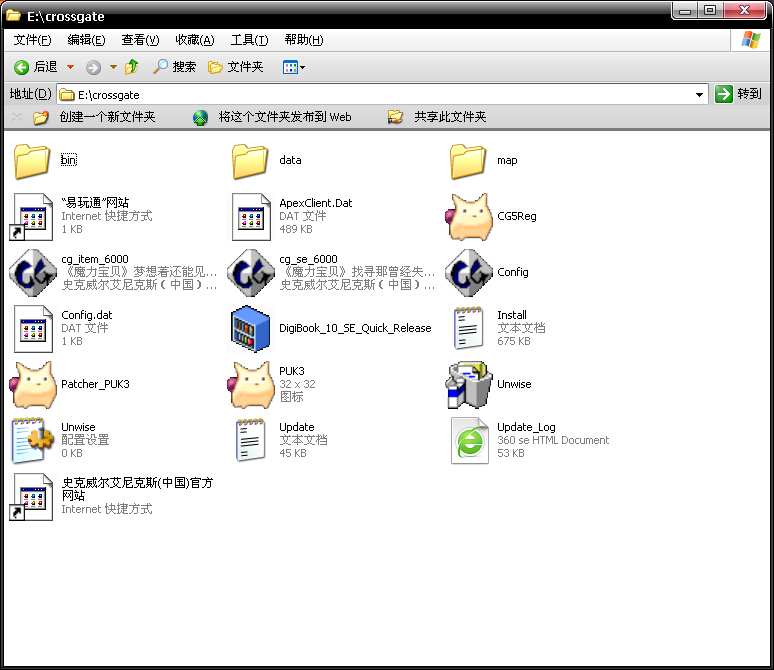Click the Update_Log HTML document icon
Viewport: 774px width, 670px height.
468,441
